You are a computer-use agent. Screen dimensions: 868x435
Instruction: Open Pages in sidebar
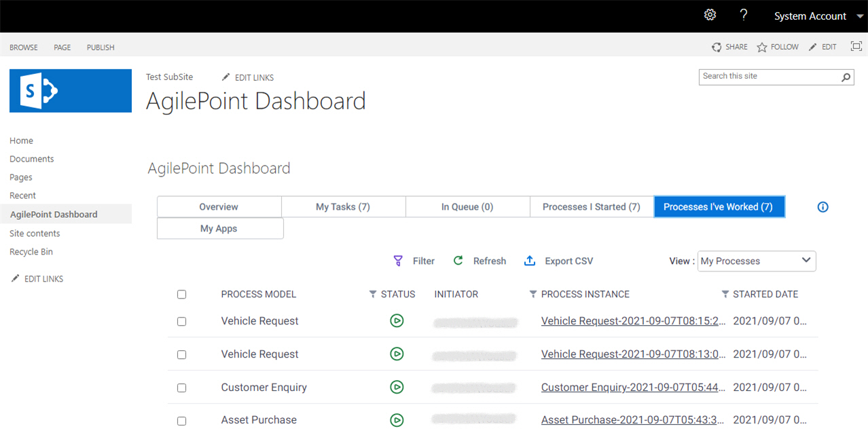click(x=21, y=177)
